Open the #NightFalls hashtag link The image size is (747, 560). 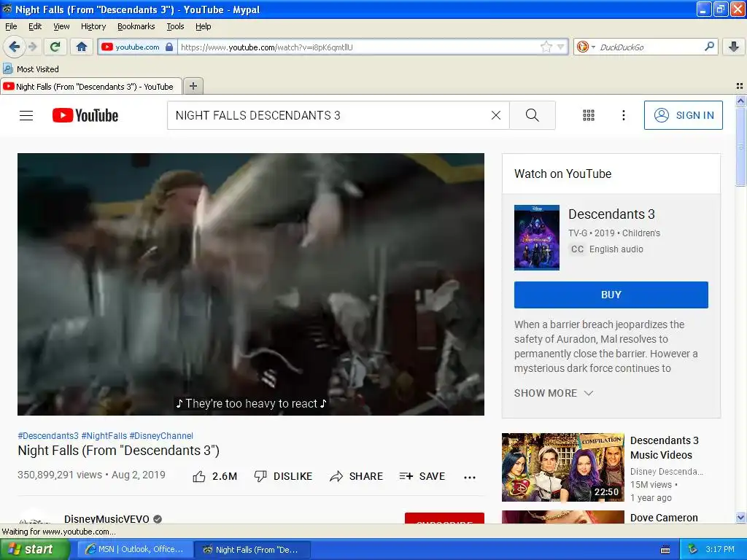(x=104, y=436)
